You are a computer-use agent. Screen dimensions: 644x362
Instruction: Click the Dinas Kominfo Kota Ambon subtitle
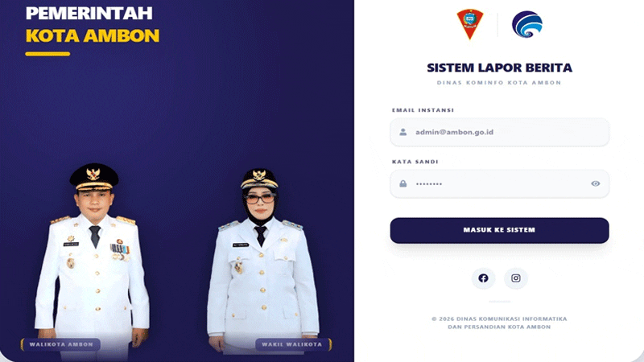pyautogui.click(x=499, y=83)
